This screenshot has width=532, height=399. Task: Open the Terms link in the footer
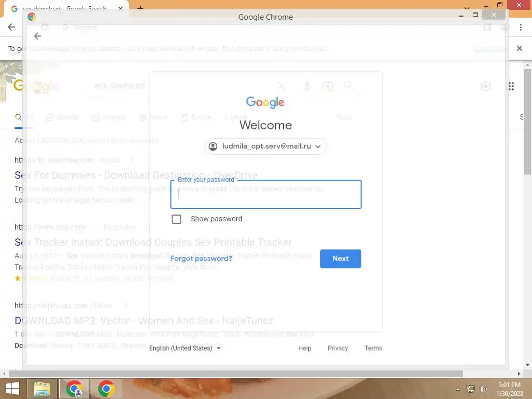click(373, 348)
